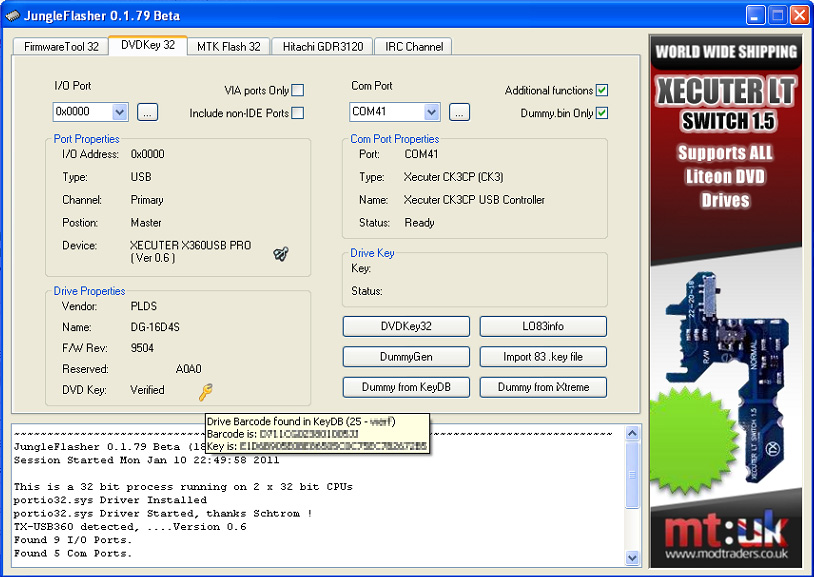Click the 'Drive Key' group heading
The image size is (814, 577).
(x=372, y=253)
